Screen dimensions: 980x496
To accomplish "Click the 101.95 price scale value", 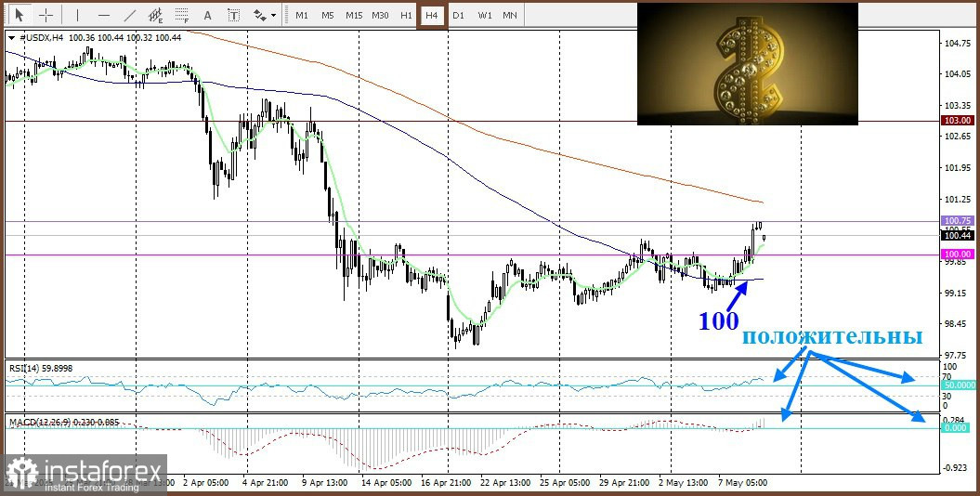I will (958, 167).
